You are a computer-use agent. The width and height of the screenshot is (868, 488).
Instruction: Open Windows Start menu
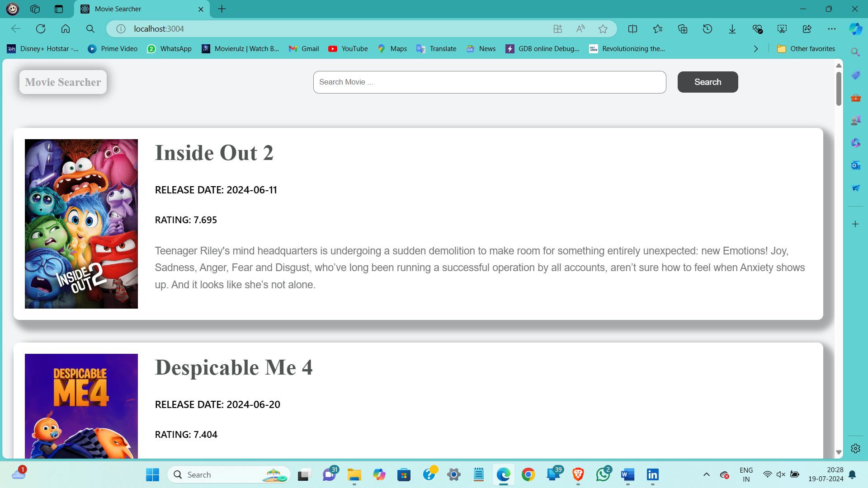point(152,474)
